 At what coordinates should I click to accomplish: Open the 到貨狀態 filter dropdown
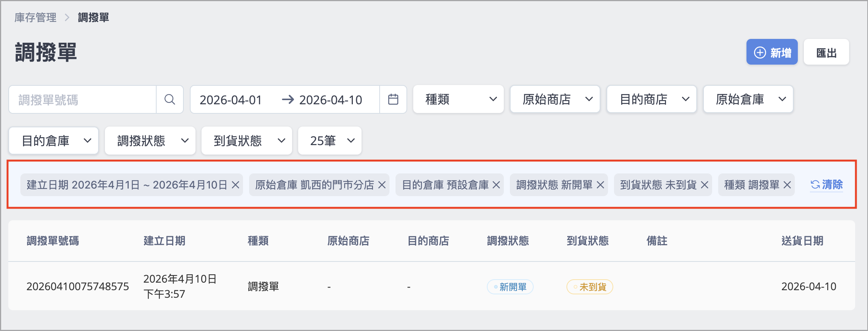247,141
